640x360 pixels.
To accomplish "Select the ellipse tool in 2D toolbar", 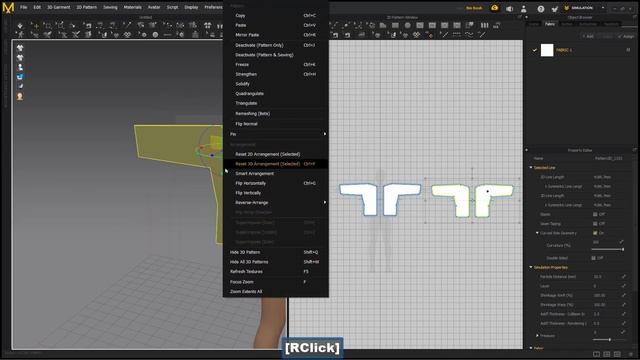I will (x=407, y=25).
